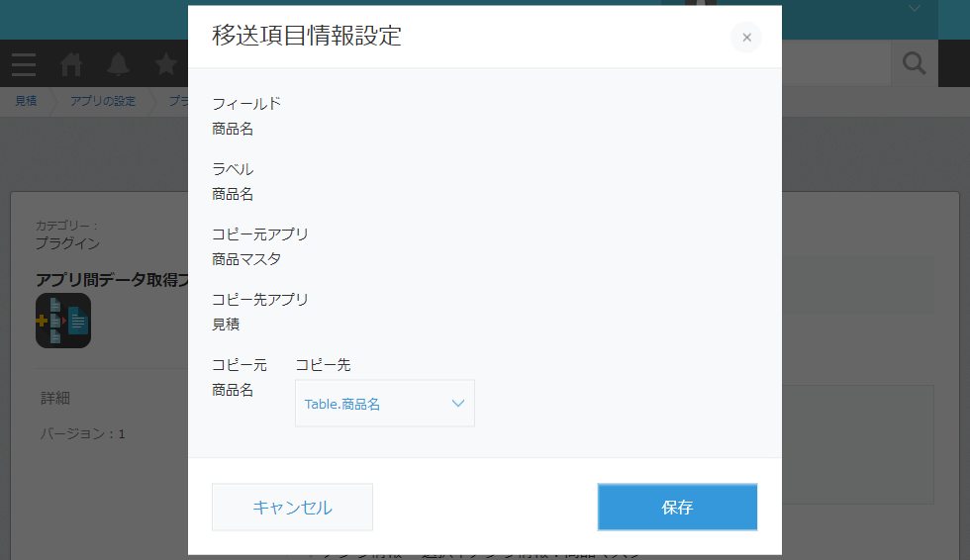970x560 pixels.
Task: Click the arrow of the コピー先 dropdown
Action: click(x=457, y=404)
